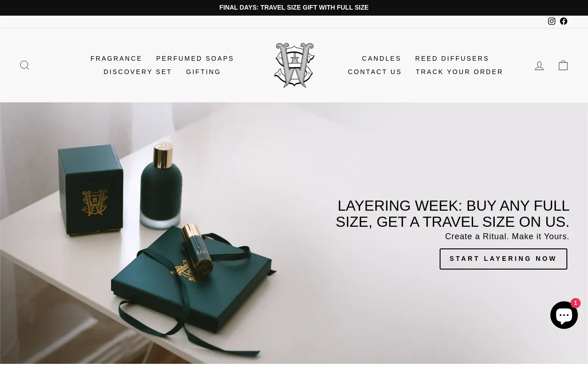Go to Discovery Set page
This screenshot has height=368, width=588.
tap(138, 72)
